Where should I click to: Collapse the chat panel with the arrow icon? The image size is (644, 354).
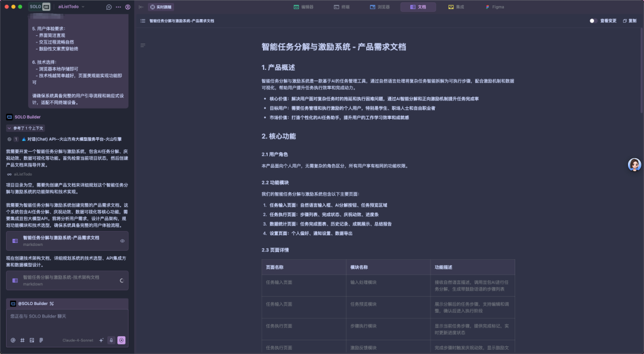click(141, 7)
